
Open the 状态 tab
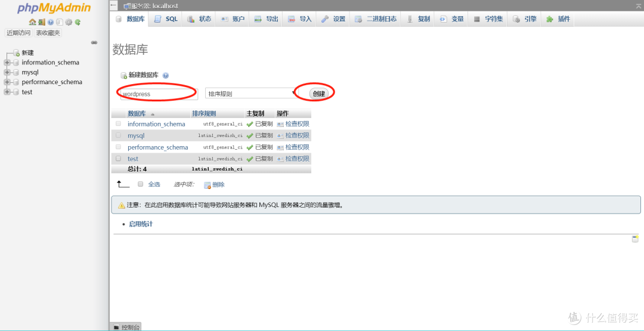[199, 19]
